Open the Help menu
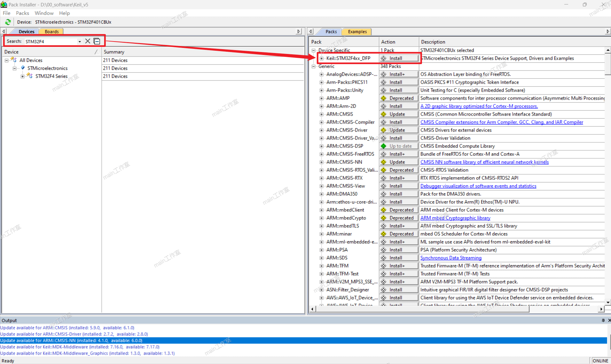611x364 pixels. click(64, 13)
